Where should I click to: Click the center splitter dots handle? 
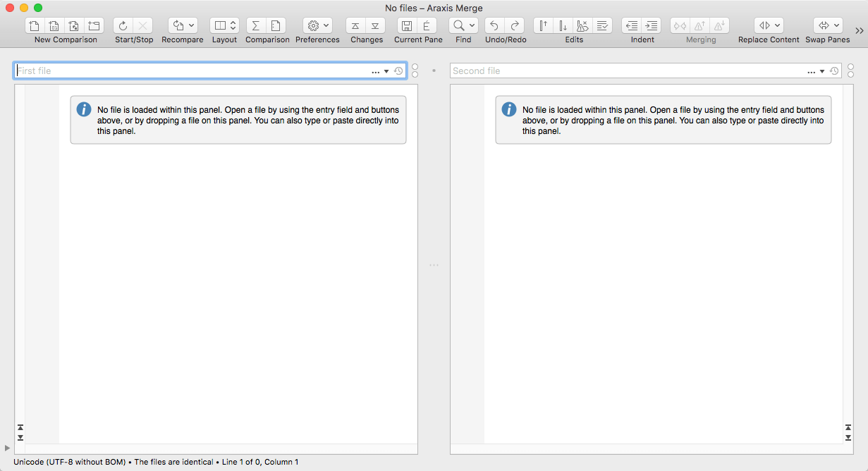[x=434, y=265]
